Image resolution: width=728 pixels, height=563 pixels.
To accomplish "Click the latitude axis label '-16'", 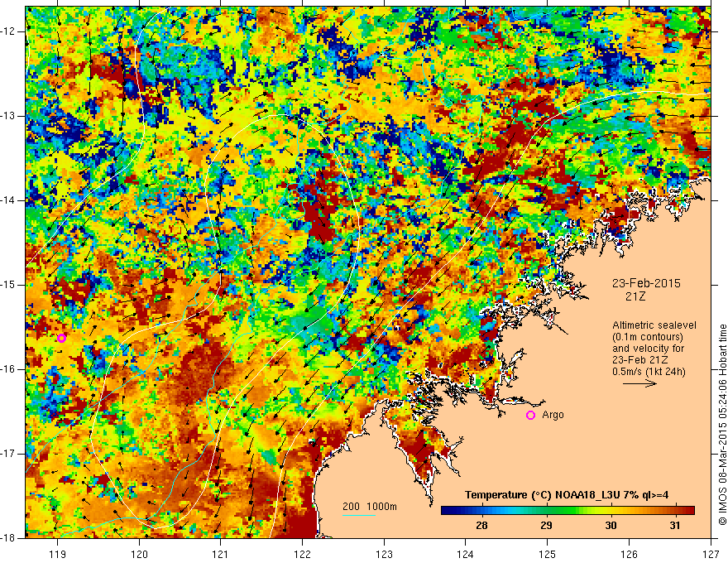I will pos(8,369).
